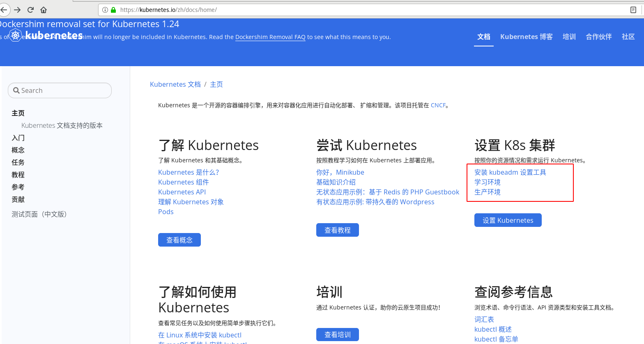Click the browser forward arrow icon
This screenshot has height=344, width=644.
coord(17,10)
